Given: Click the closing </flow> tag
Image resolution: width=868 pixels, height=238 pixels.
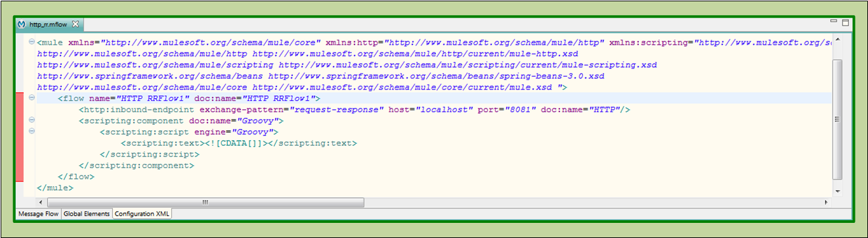Looking at the screenshot, I should (x=76, y=176).
